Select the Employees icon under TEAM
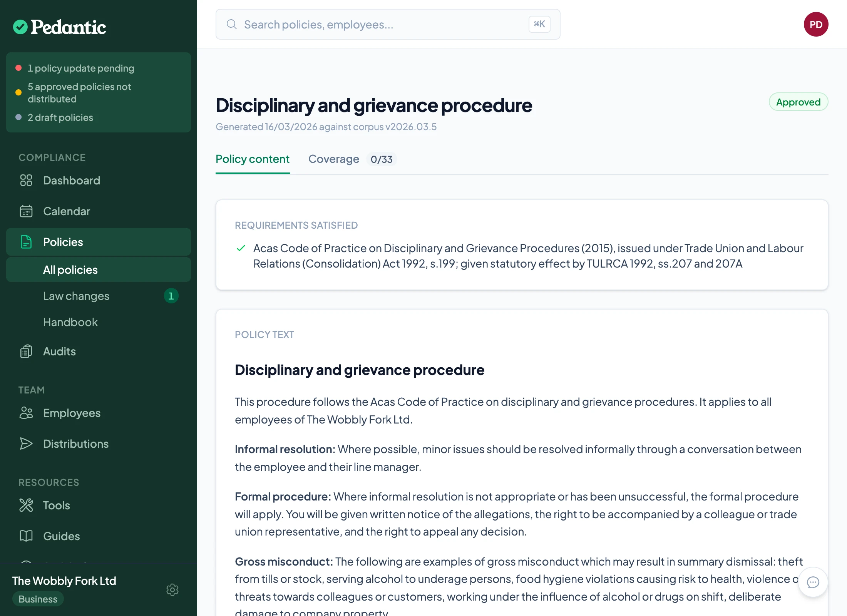 tap(26, 413)
